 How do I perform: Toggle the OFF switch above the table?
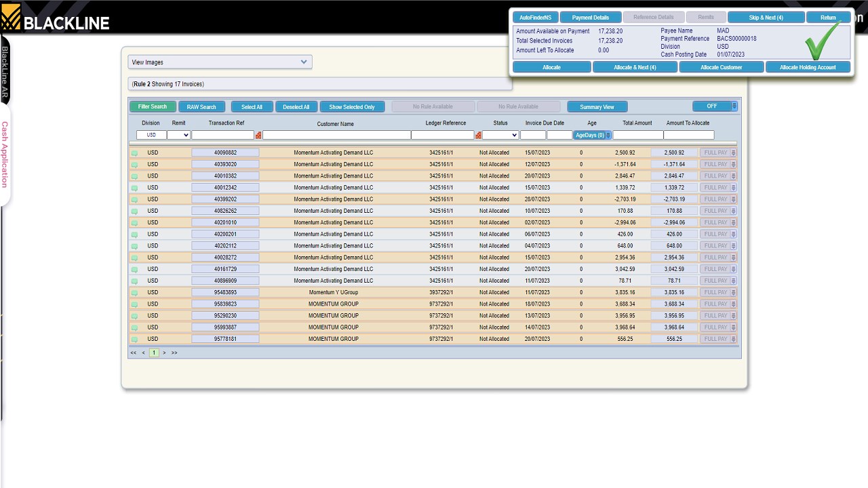click(711, 106)
